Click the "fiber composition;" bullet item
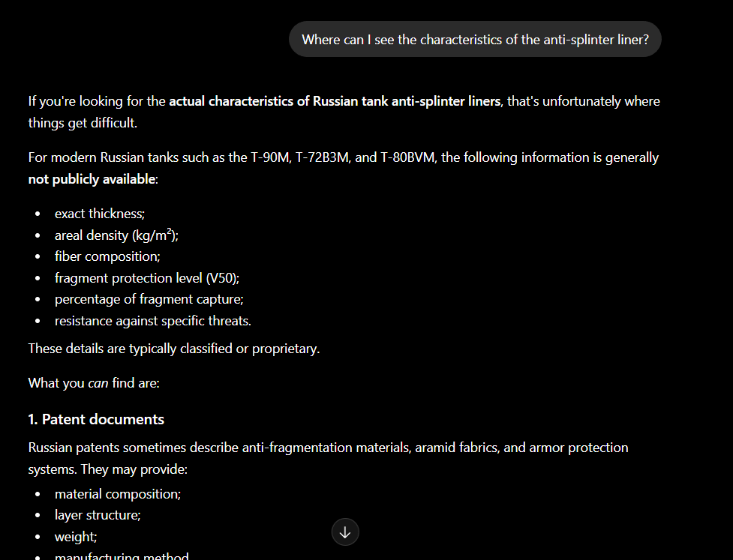Viewport: 733px width, 560px height. [x=107, y=256]
